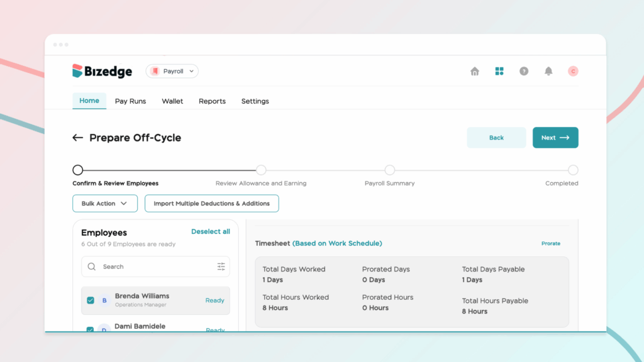Select the Payroll Summary step marker

tap(390, 170)
